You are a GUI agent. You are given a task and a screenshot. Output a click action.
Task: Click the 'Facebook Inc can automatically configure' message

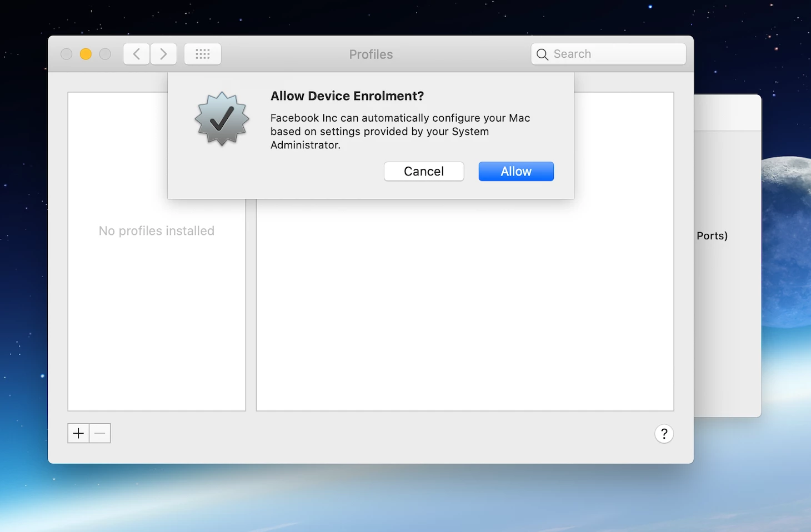click(401, 132)
